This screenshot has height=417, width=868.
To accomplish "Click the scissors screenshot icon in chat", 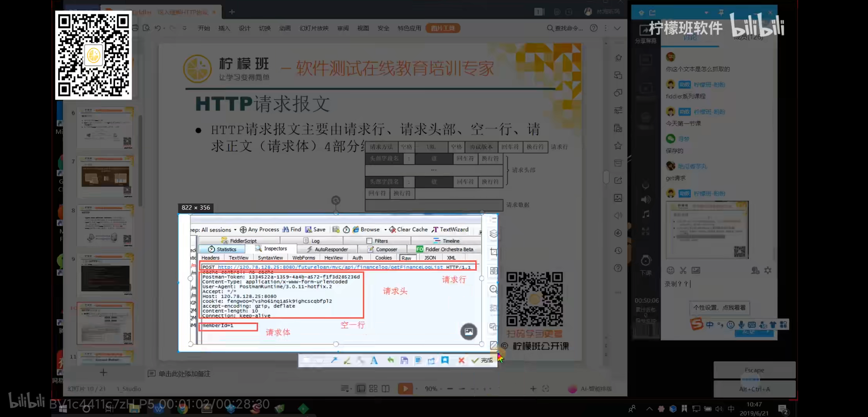I will point(683,270).
